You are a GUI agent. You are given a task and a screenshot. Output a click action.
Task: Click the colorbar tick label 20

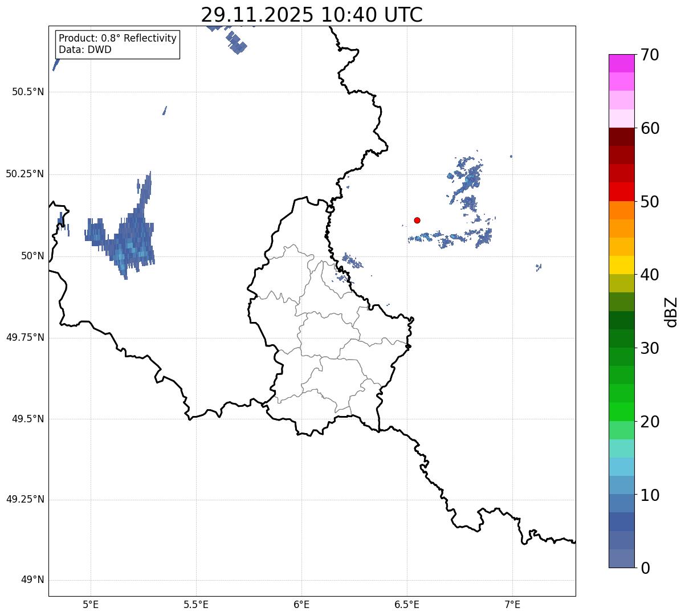pos(650,422)
